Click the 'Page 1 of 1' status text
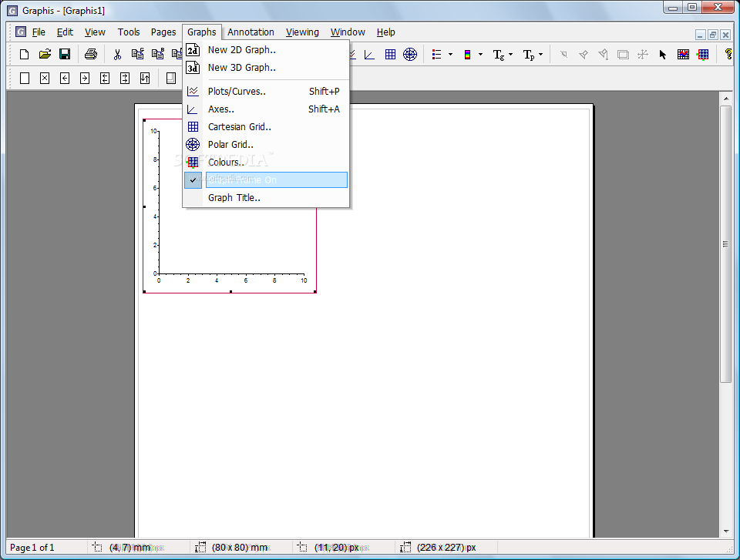The width and height of the screenshot is (740, 560). 32,547
